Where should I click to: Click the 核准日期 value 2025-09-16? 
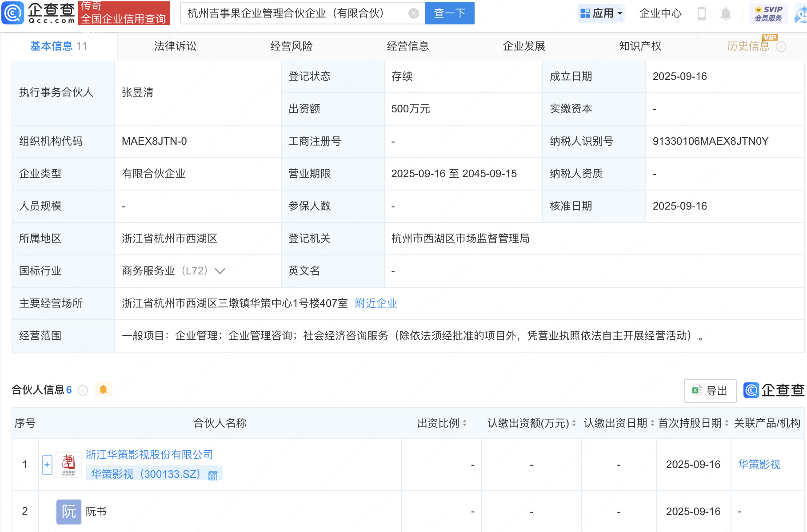[680, 206]
